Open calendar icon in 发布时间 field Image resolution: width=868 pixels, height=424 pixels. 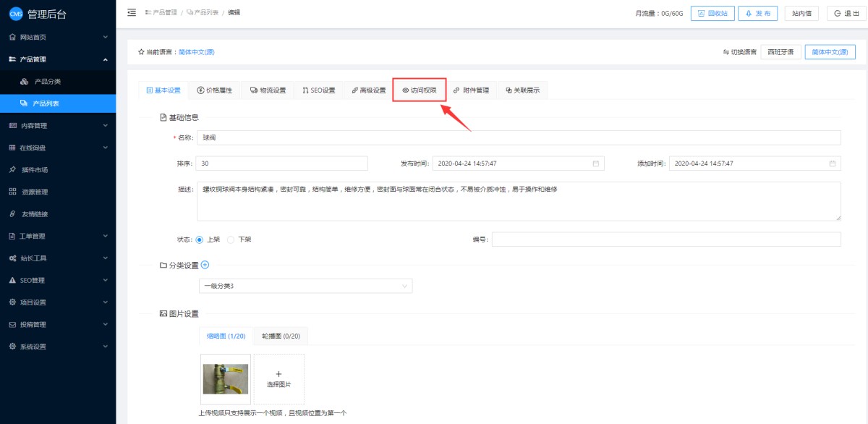tap(595, 164)
